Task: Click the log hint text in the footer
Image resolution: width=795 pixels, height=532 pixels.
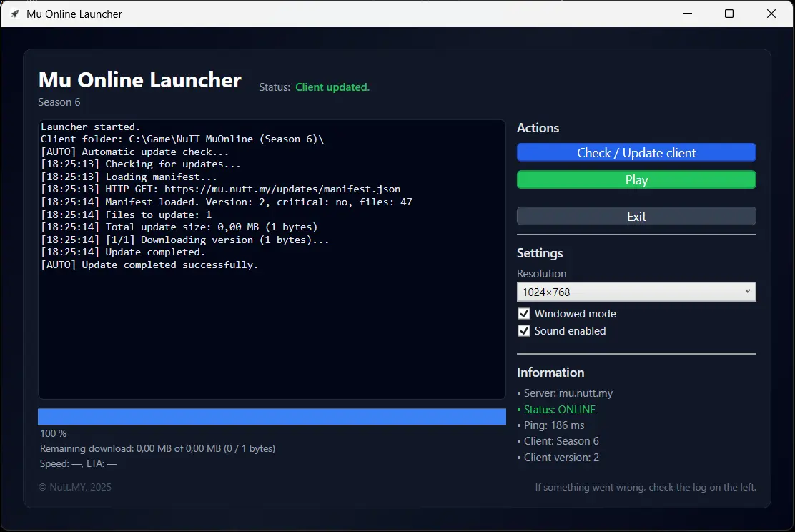Action: tap(646, 488)
